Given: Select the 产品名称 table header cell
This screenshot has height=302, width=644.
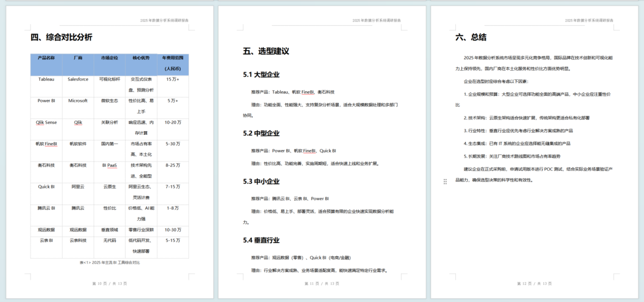Looking at the screenshot, I should click(x=46, y=58).
